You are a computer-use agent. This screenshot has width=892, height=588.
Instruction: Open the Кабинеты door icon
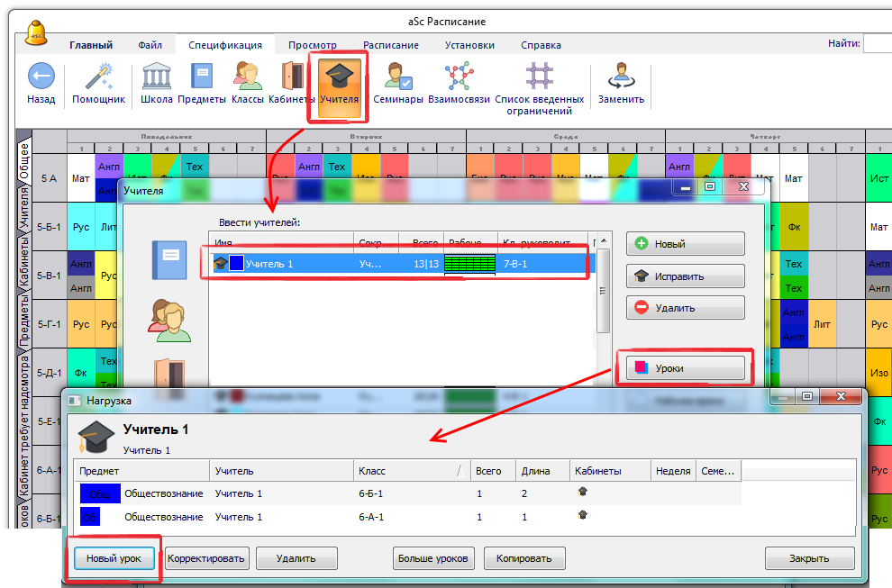[291, 77]
